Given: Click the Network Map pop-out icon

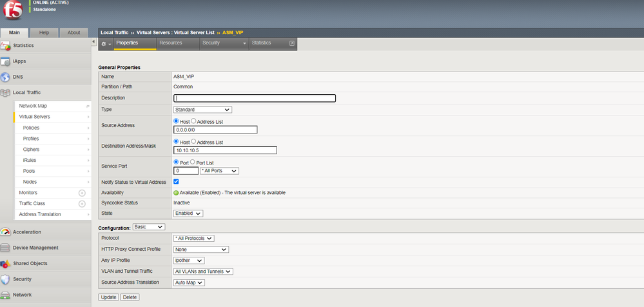Looking at the screenshot, I should click(x=88, y=106).
